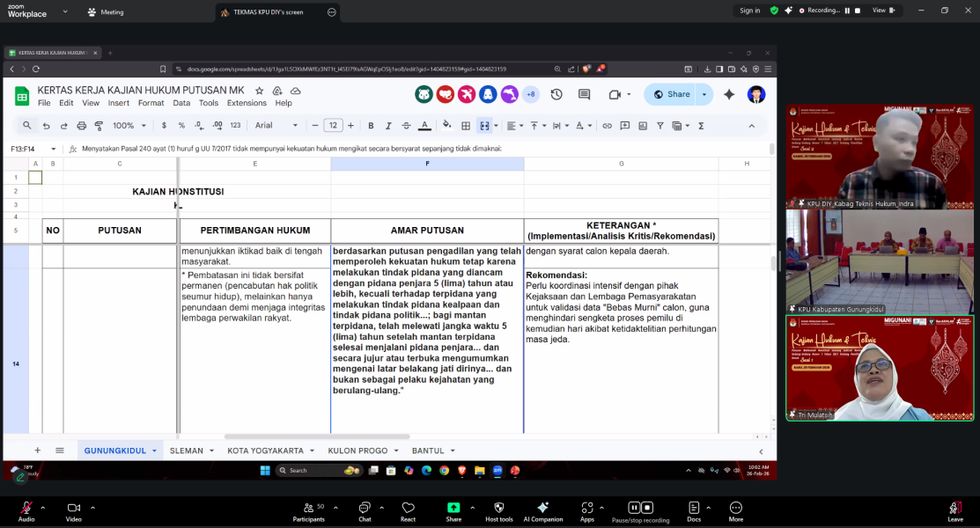Click the fill color paint bucket
This screenshot has width=980, height=528.
[x=446, y=126]
